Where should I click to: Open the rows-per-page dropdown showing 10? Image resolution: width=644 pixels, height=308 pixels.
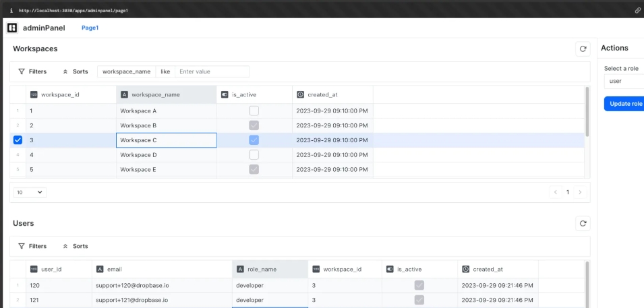coord(30,192)
